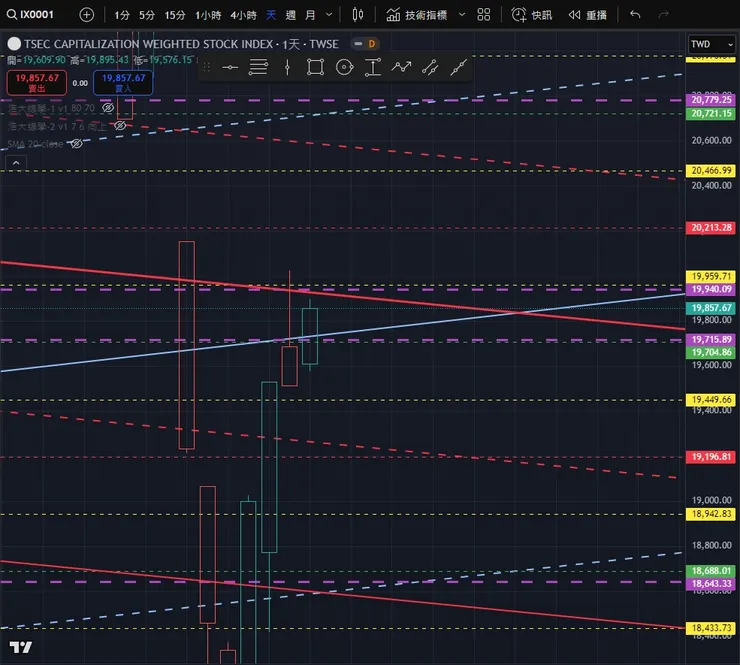The height and width of the screenshot is (665, 740).
Task: Collapse the indicator legend with the chevron
Action: (16, 163)
